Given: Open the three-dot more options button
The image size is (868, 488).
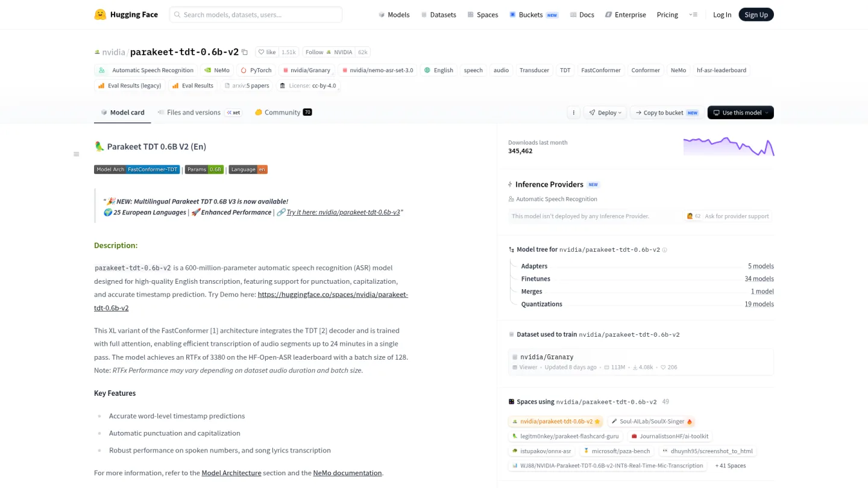Looking at the screenshot, I should click(573, 113).
